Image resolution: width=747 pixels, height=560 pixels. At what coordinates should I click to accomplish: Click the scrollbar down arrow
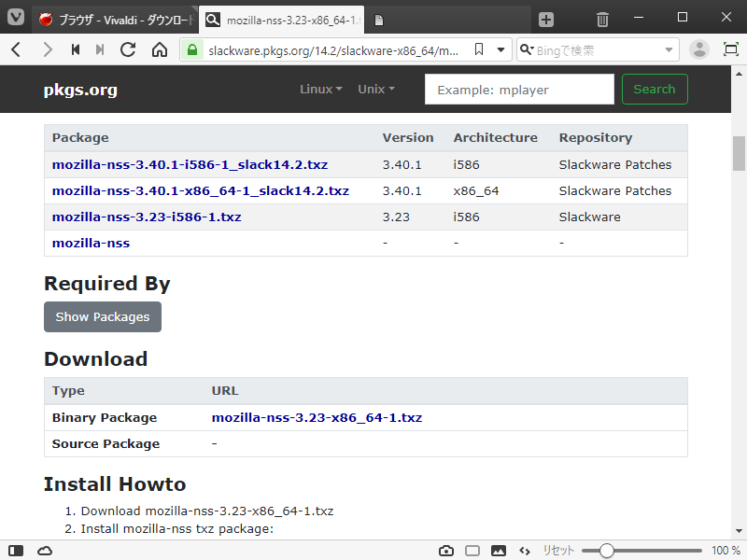pos(739,531)
